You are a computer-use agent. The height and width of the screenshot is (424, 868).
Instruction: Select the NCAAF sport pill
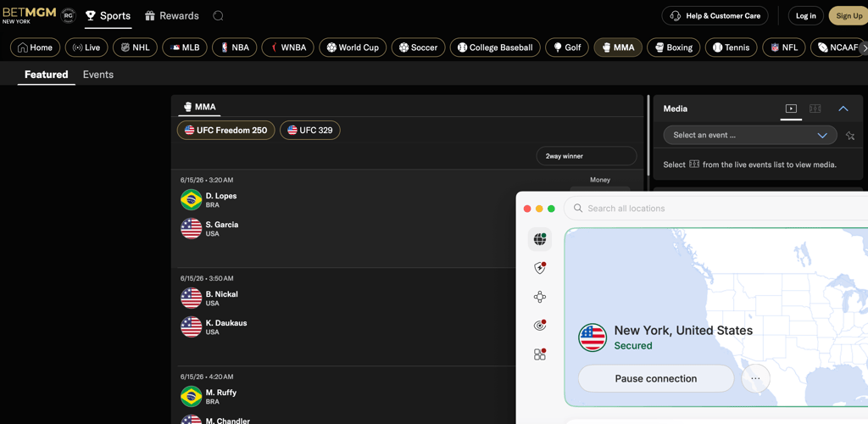[839, 47]
